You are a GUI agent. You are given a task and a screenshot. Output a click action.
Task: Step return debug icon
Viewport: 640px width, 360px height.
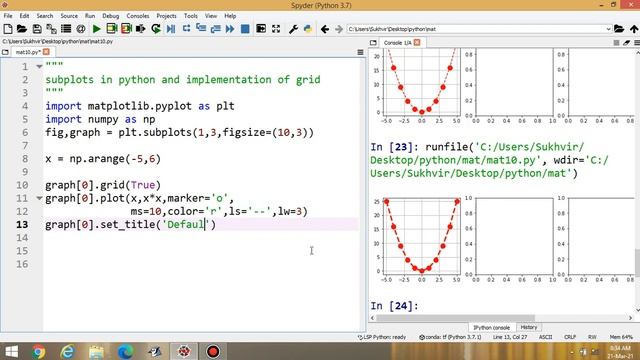[216, 29]
